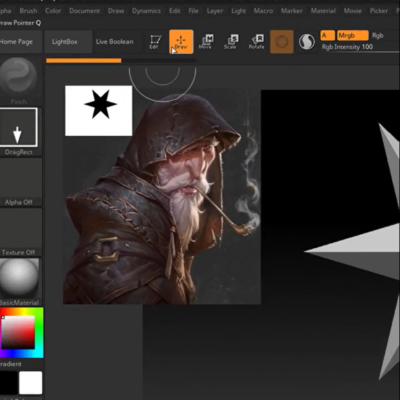Screen dimensions: 400x400
Task: Open the Color menu
Action: coord(53,11)
